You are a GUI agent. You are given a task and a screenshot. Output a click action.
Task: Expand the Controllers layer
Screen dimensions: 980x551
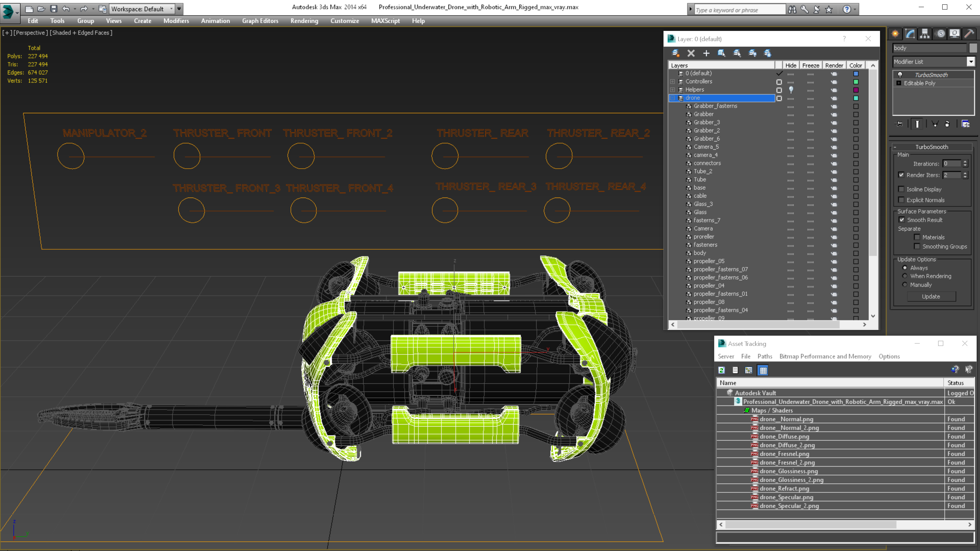click(x=673, y=82)
